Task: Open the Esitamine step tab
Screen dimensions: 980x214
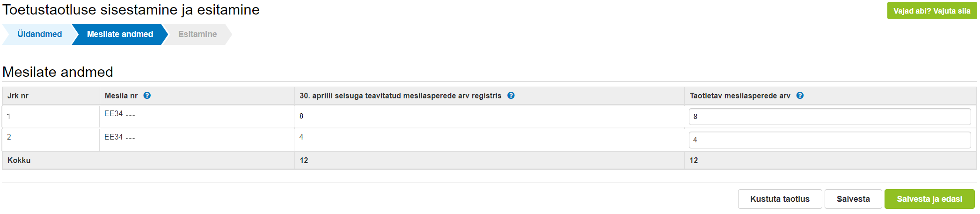Action: 197,34
